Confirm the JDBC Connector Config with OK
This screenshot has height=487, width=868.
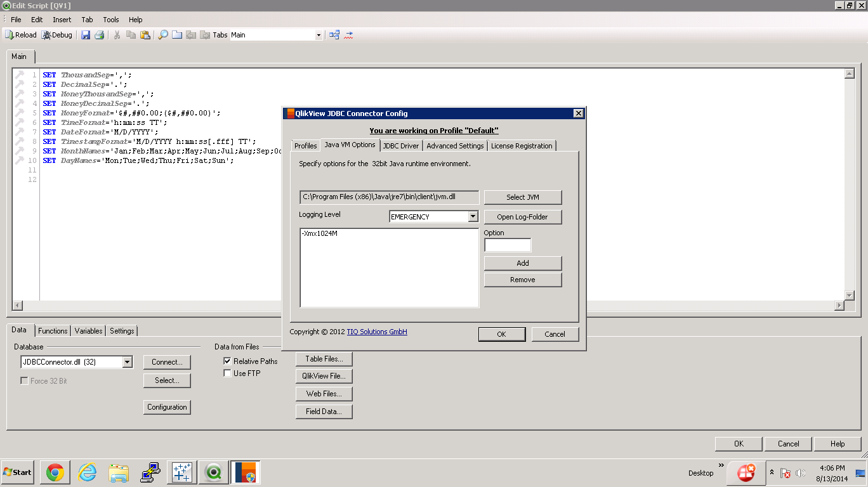click(x=501, y=334)
